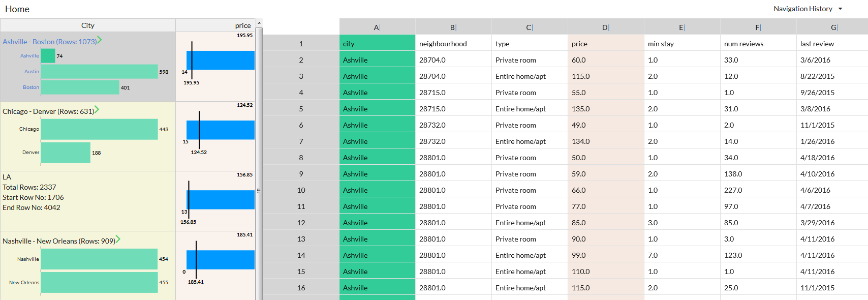Image resolution: width=868 pixels, height=300 pixels.
Task: Click the Austin bar showing 598
Action: (99, 72)
